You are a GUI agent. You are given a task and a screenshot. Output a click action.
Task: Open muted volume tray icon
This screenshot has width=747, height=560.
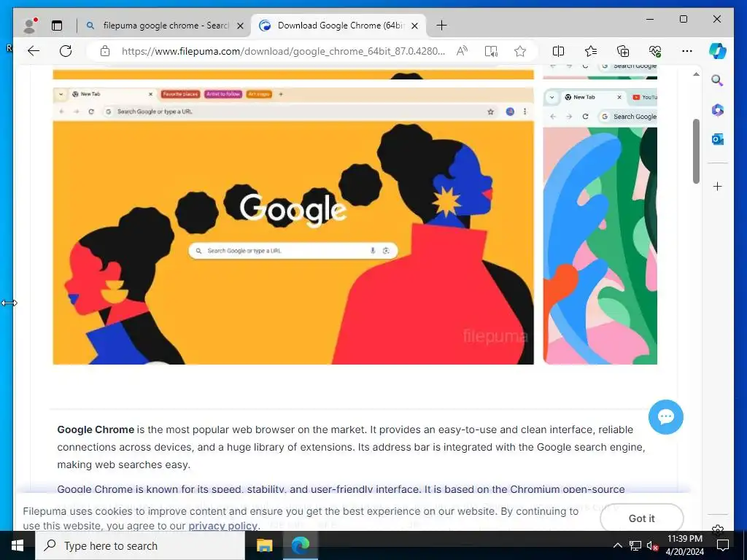pyautogui.click(x=652, y=545)
